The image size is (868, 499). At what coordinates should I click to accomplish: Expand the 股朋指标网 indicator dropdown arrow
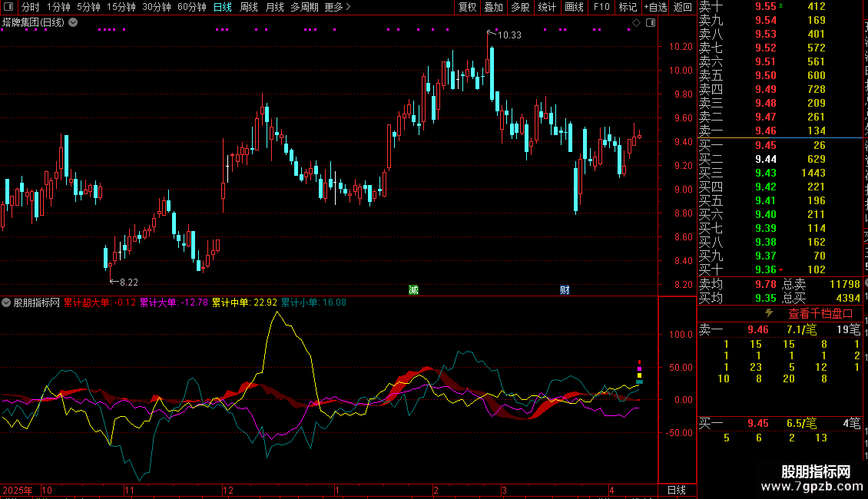pyautogui.click(x=7, y=302)
